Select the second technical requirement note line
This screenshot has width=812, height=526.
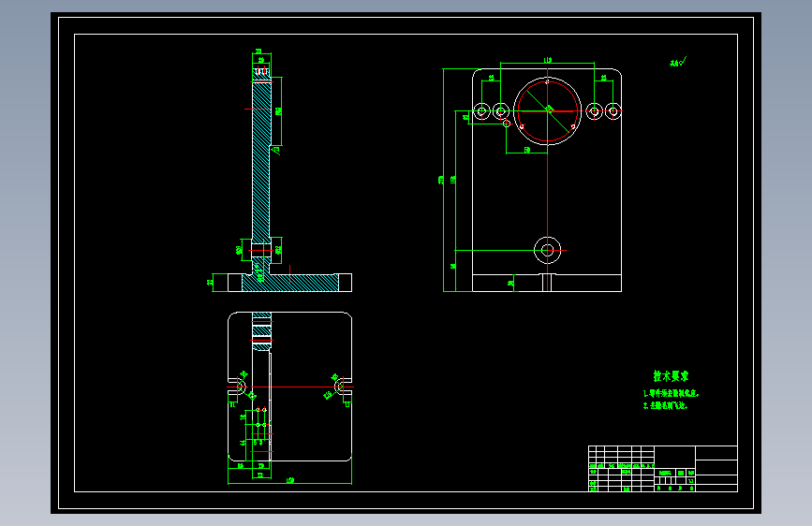(666, 406)
